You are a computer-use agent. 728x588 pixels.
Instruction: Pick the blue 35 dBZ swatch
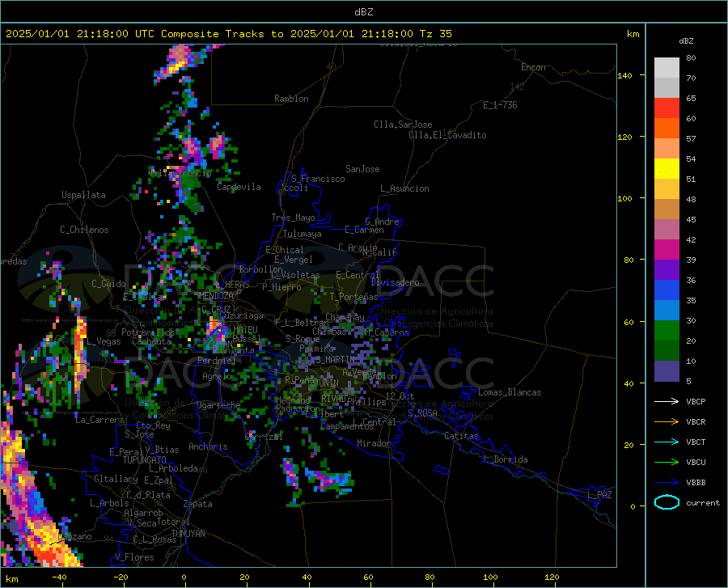(x=667, y=290)
